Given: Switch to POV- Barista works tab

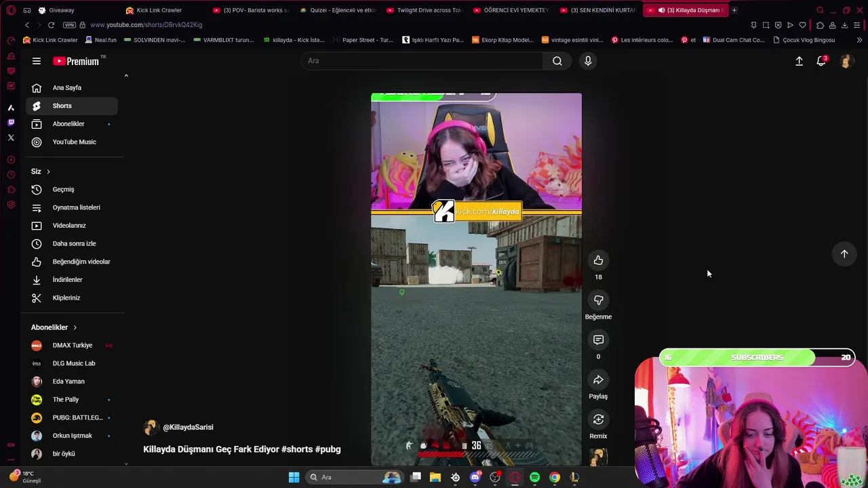Looking at the screenshot, I should pos(251,10).
